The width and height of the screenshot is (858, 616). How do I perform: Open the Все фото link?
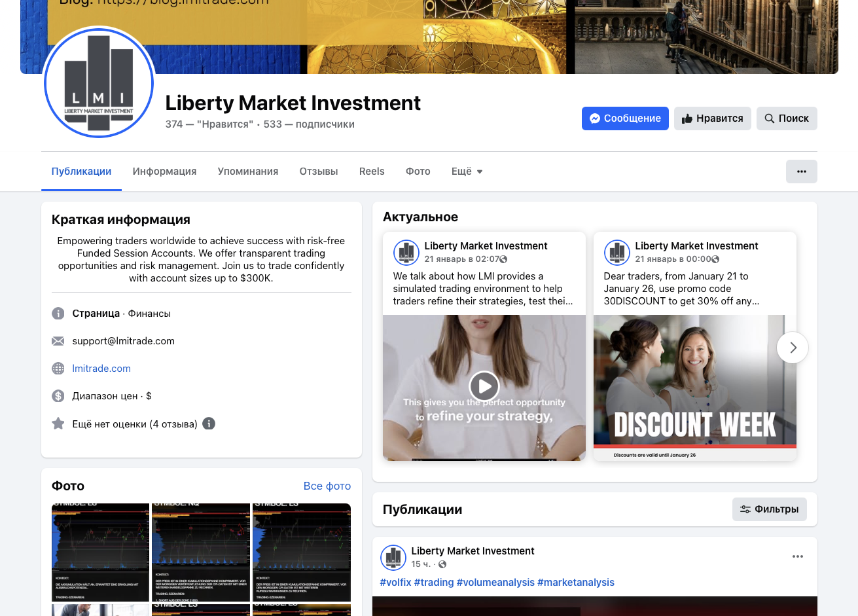pyautogui.click(x=327, y=486)
